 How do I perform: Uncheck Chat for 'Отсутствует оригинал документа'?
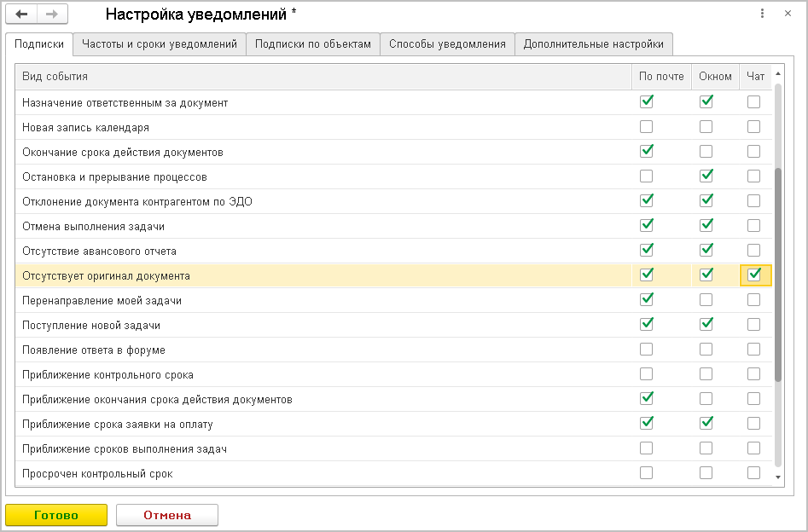click(x=754, y=275)
